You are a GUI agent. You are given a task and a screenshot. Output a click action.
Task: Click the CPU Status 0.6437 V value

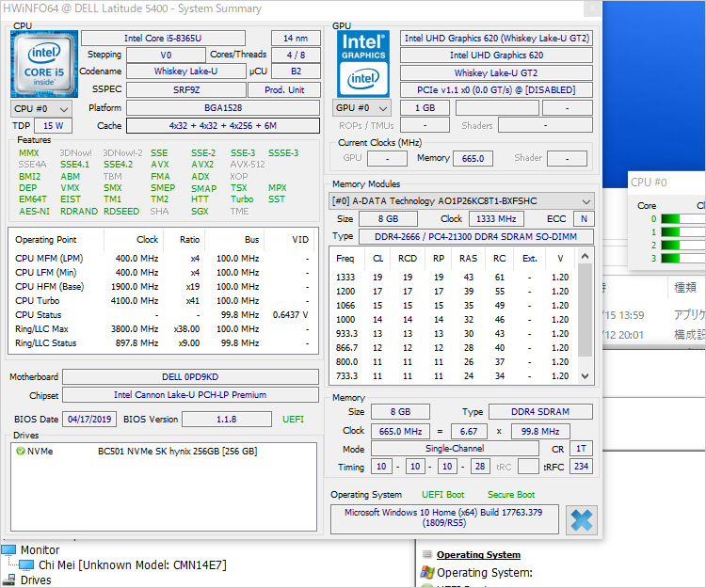pos(291,315)
